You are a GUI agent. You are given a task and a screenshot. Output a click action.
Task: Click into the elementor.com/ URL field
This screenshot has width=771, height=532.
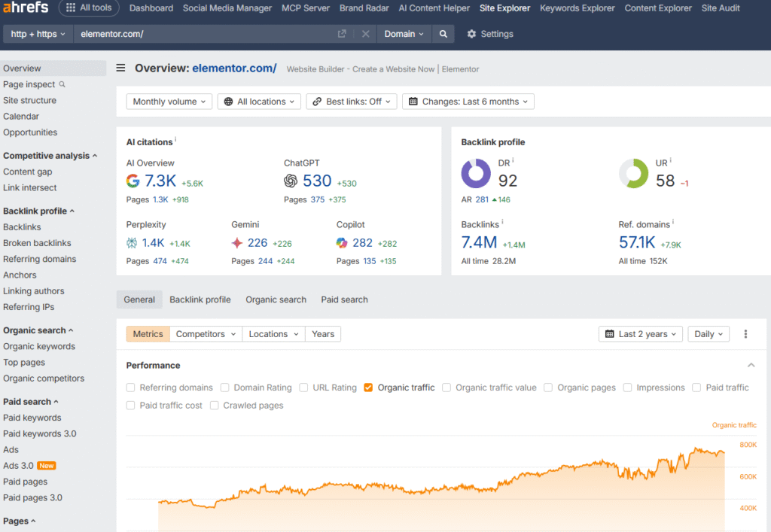click(203, 34)
